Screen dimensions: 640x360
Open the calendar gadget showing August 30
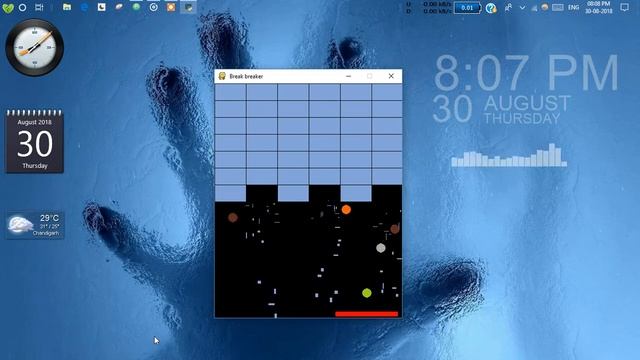(x=34, y=141)
